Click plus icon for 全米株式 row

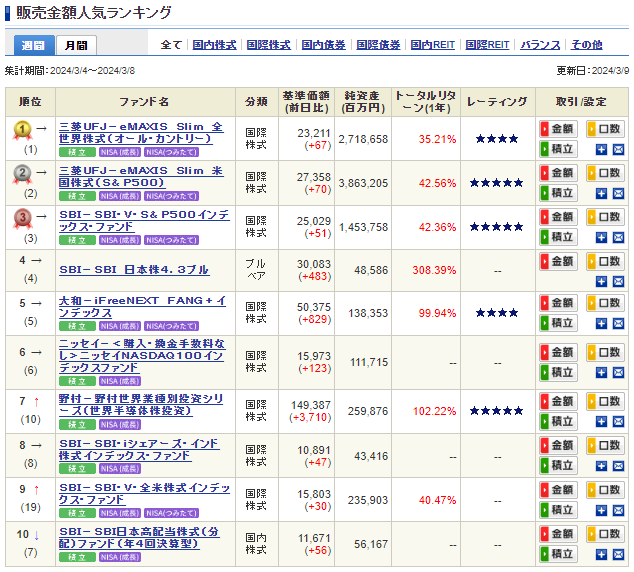pyautogui.click(x=601, y=511)
